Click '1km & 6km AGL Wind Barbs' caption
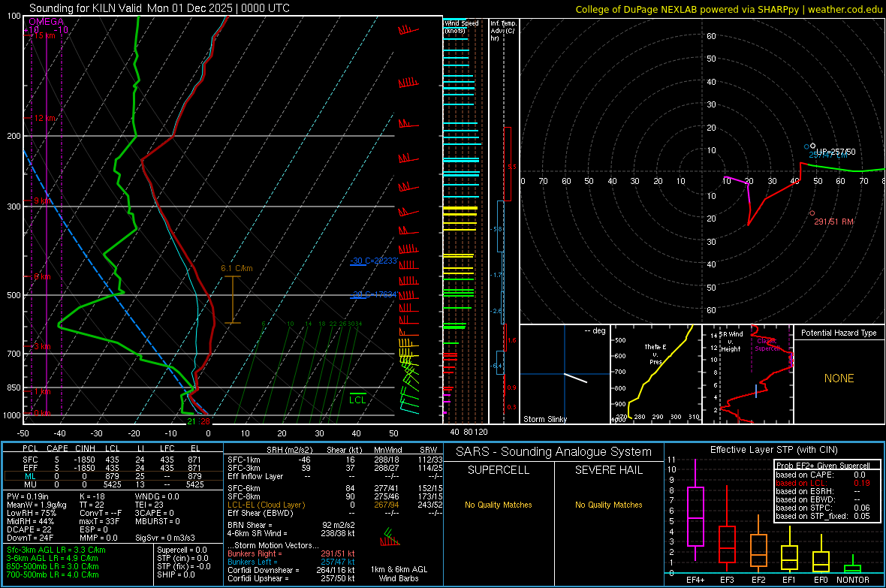The image size is (886, 588). [x=399, y=574]
